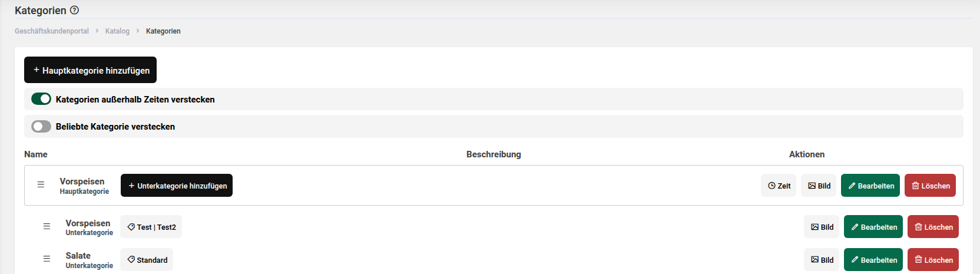Viewport: 980px width, 274px height.
Task: Edit the Salate Unterkategorie
Action: pyautogui.click(x=873, y=260)
